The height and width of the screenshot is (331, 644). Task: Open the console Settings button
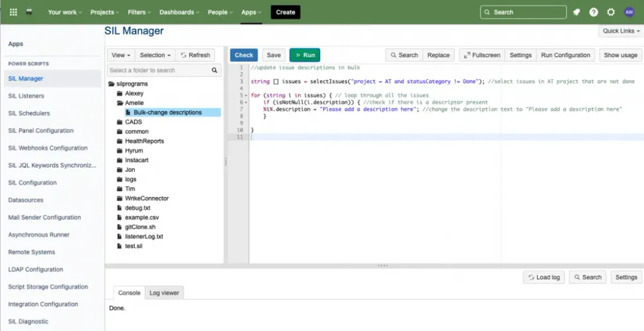click(626, 277)
